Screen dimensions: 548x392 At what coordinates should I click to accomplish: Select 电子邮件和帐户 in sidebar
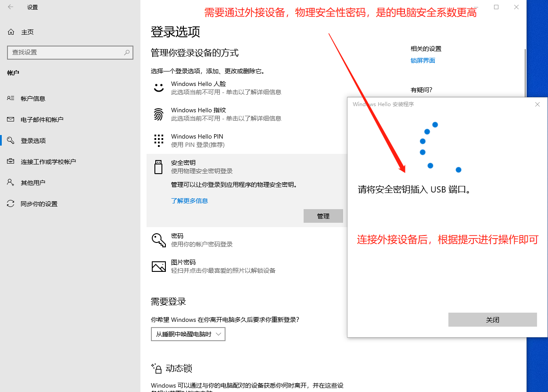pyautogui.click(x=42, y=119)
